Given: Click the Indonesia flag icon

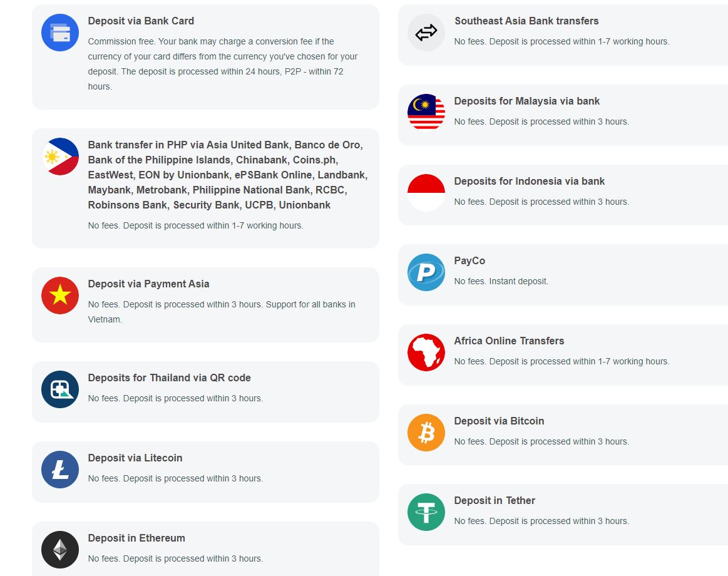Looking at the screenshot, I should tap(426, 193).
